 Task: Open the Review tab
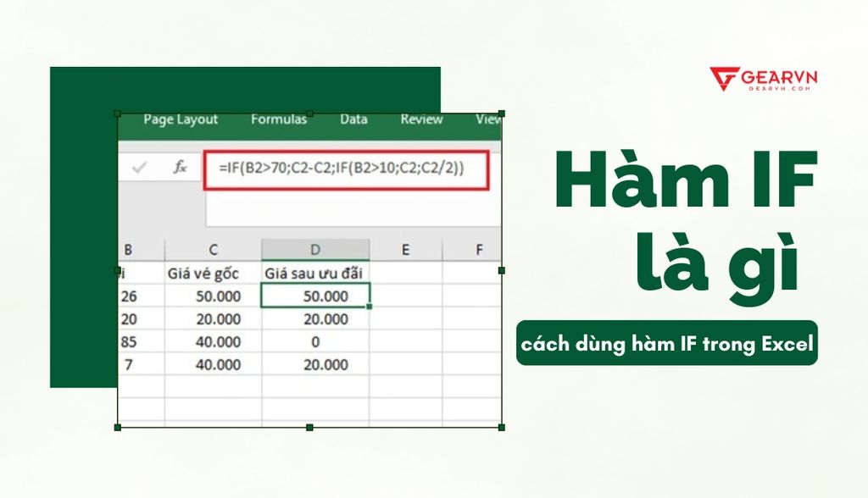pyautogui.click(x=420, y=119)
